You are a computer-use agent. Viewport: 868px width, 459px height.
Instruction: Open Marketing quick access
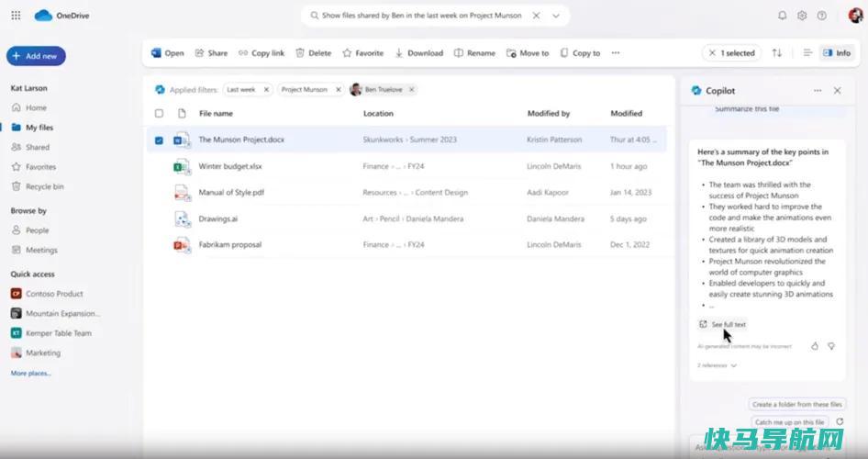pos(36,353)
